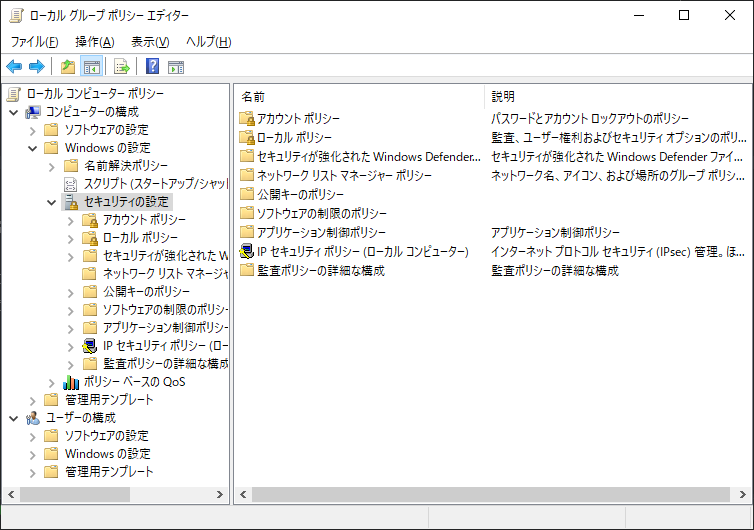This screenshot has height=530, width=754.
Task: Click the スクリプト script icon in tree
Action: 71,184
